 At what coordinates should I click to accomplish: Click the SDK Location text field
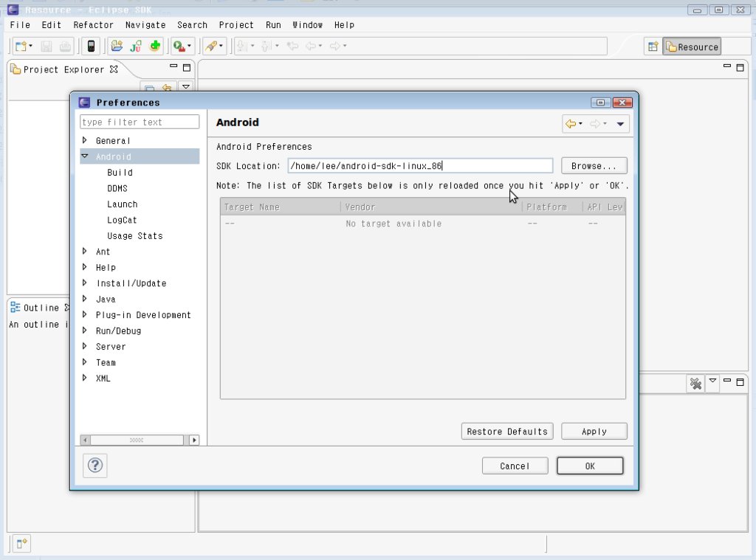(420, 166)
